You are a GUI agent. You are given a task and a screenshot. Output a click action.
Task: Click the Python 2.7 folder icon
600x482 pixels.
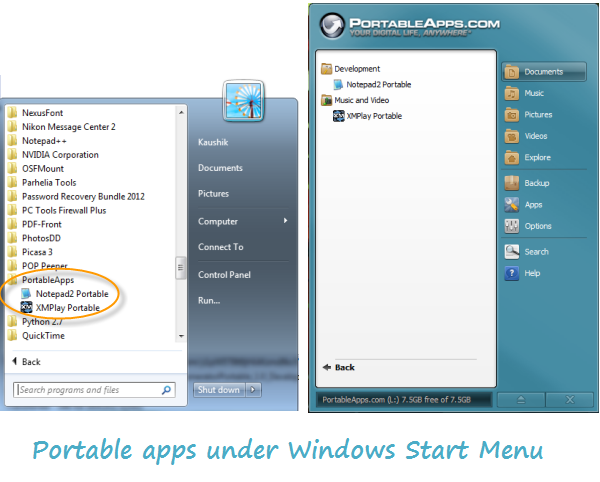pos(12,321)
